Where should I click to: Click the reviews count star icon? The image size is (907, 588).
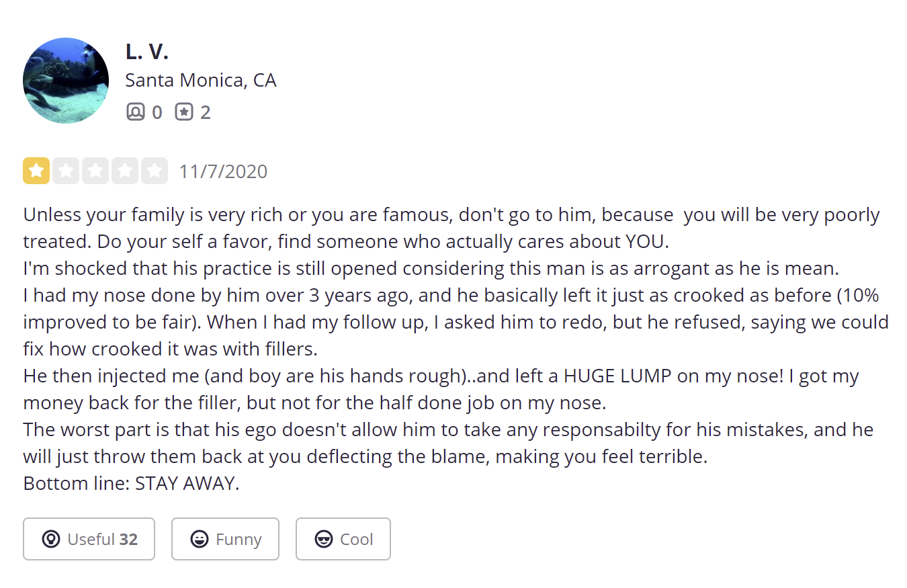click(184, 112)
